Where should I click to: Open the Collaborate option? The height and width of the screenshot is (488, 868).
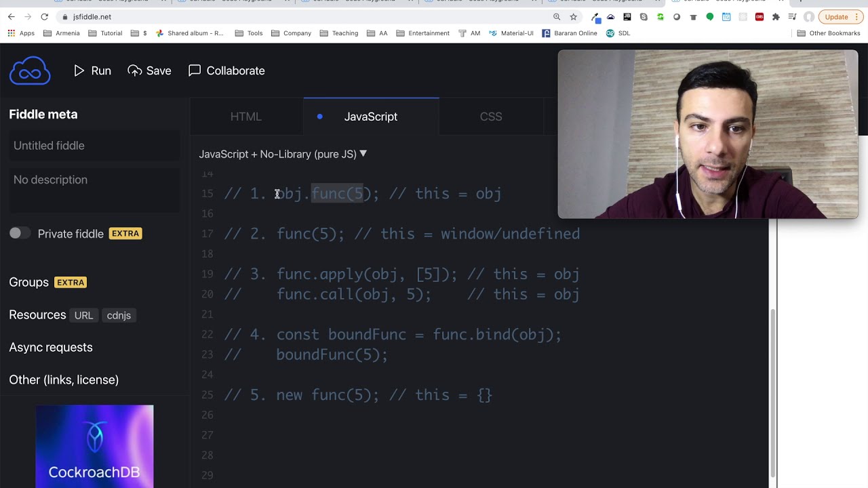226,70
